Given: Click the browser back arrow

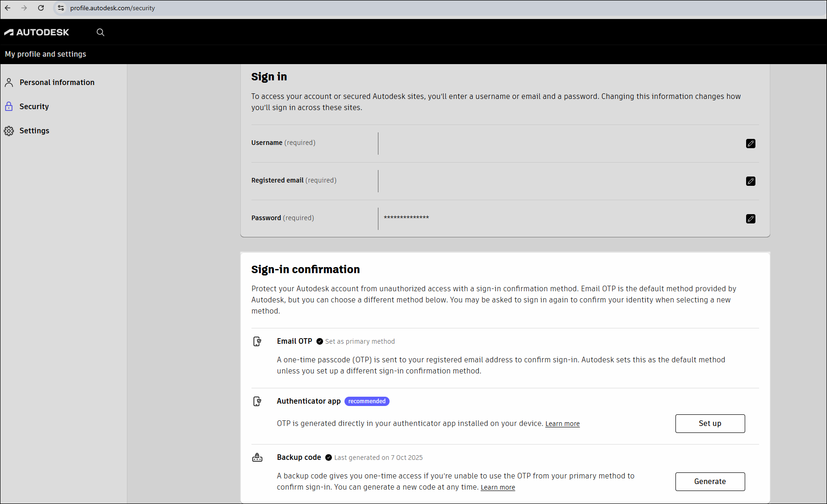Looking at the screenshot, I should pos(7,8).
